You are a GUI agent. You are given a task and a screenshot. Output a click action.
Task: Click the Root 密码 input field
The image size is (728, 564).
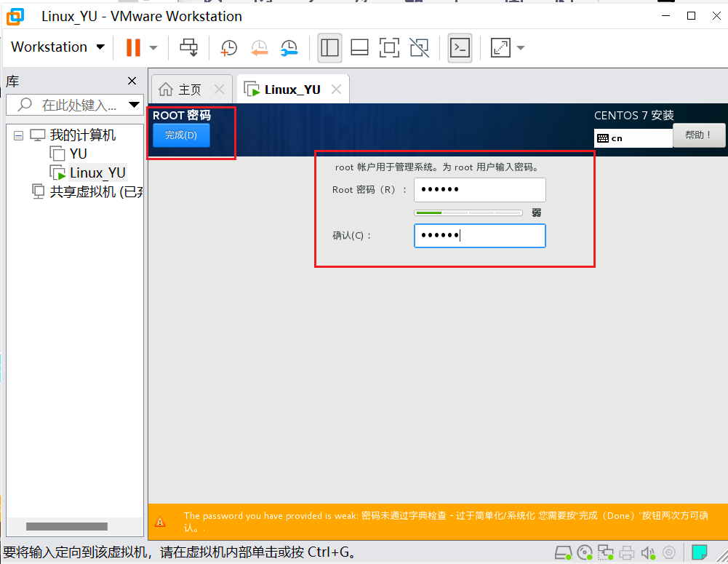[x=479, y=189]
